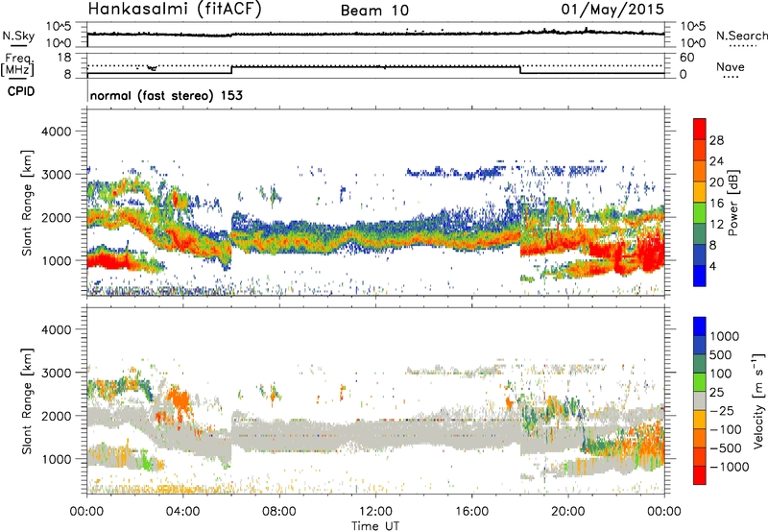Click the frequency step-down at 18:00
The height and width of the screenshot is (532, 768).
(x=520, y=70)
